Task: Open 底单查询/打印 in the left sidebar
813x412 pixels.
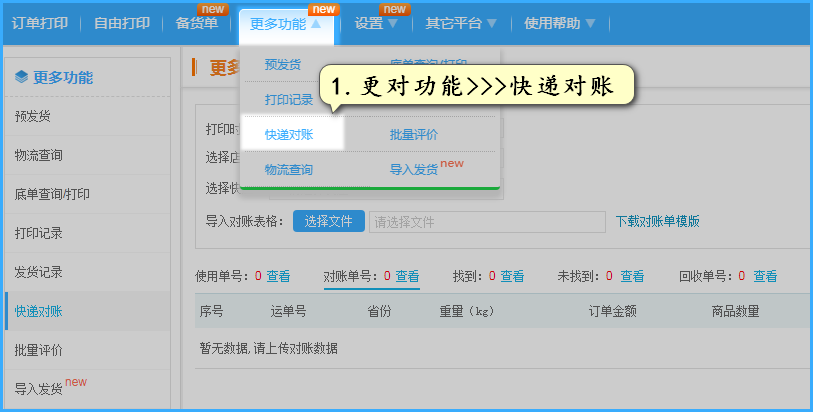Action: coord(87,194)
